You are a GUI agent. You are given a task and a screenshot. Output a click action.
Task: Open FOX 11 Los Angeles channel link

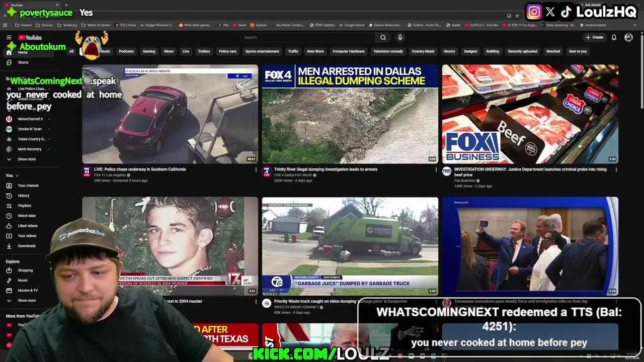click(x=110, y=175)
